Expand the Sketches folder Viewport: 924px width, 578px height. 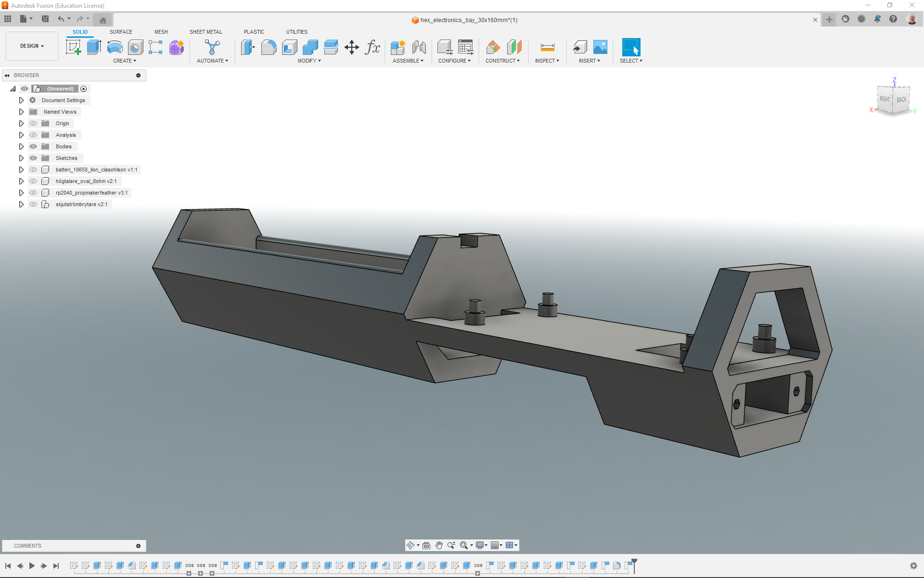(x=21, y=158)
